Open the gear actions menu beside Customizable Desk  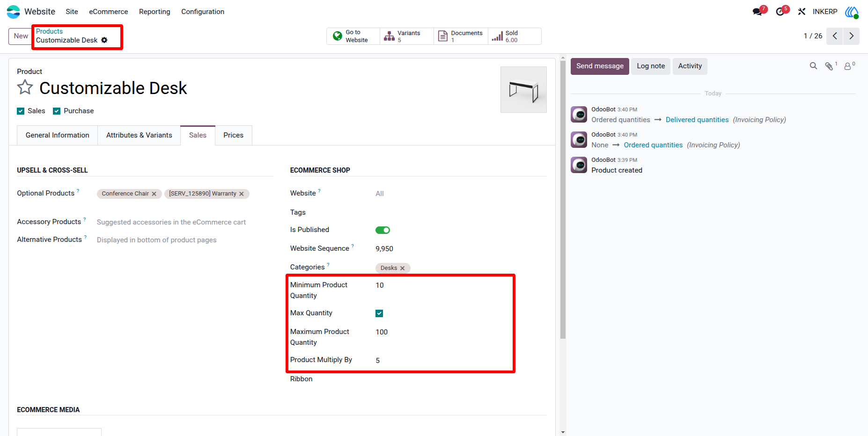(104, 40)
